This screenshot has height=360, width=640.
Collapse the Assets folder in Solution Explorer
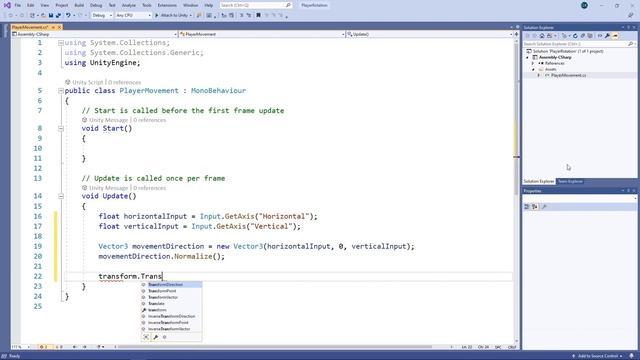click(533, 69)
